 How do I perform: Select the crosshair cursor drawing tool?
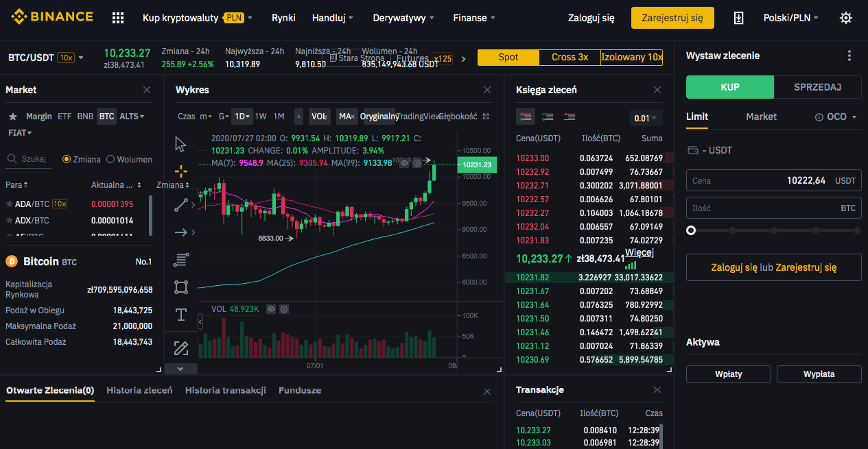(x=180, y=171)
